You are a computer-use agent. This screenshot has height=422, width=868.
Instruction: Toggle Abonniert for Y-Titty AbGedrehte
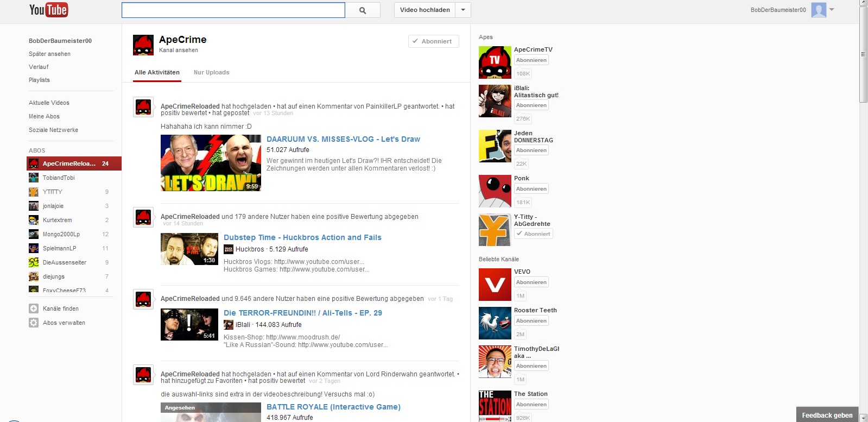coord(534,234)
